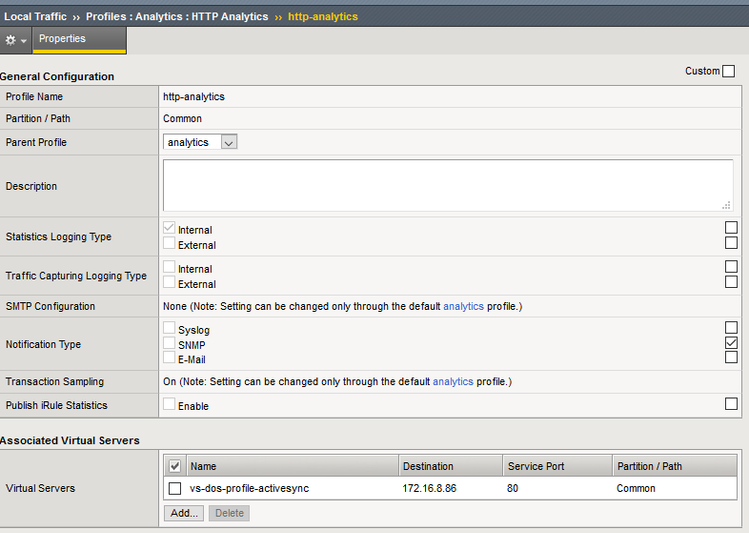The height and width of the screenshot is (533, 749).
Task: Click the Add... virtual server button
Action: tap(184, 513)
